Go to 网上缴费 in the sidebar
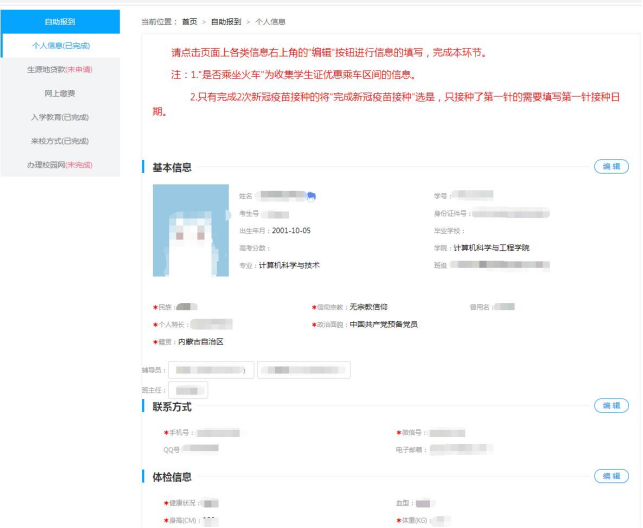 point(60,93)
